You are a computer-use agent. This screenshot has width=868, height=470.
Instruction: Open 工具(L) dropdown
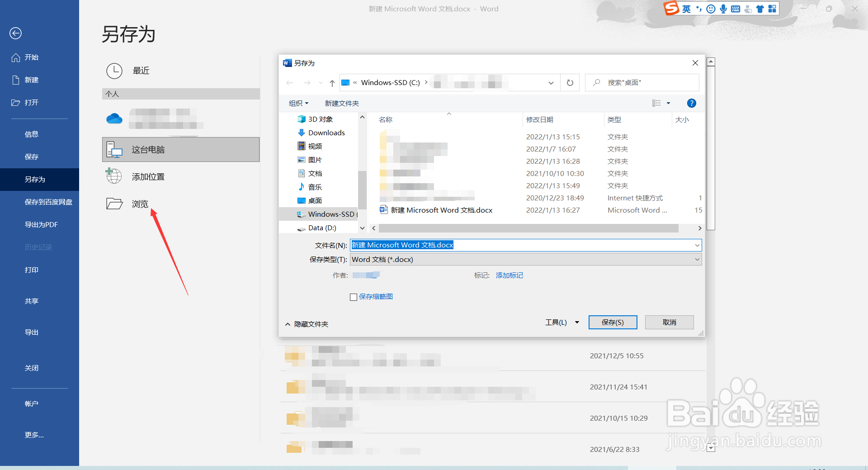(562, 323)
